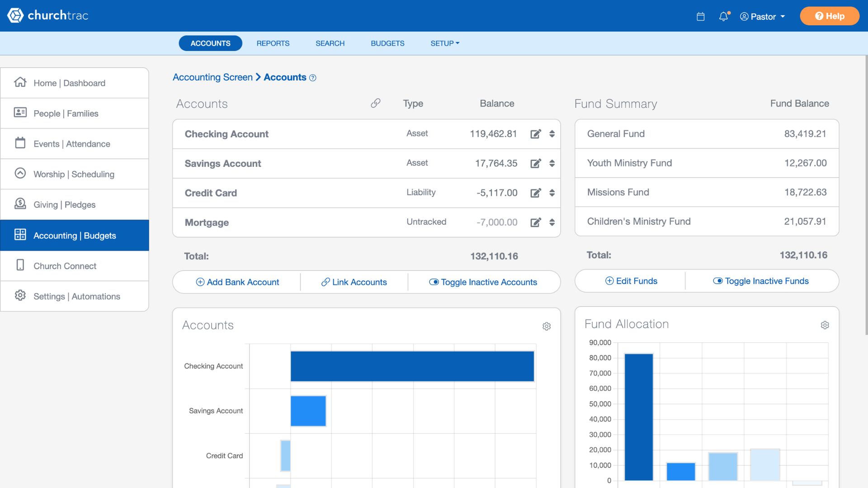Open Settings | Automations section
Viewport: 868px width, 488px height.
tap(75, 296)
